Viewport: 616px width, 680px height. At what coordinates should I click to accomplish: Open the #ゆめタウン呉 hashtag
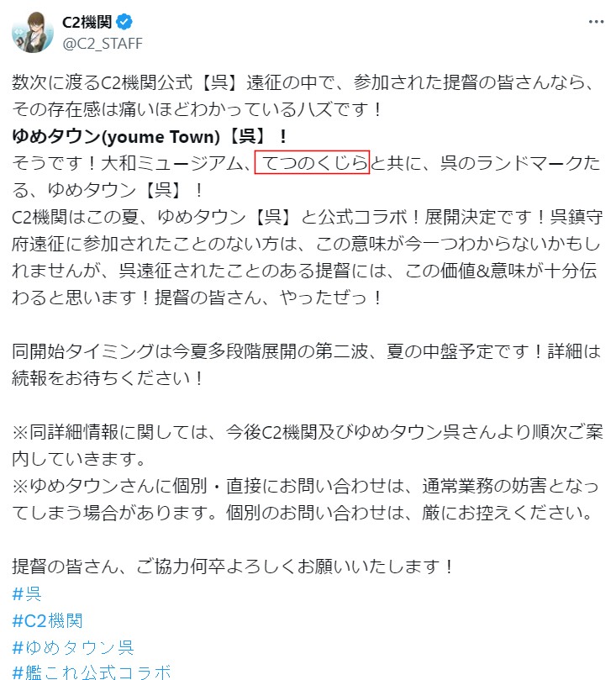point(73,647)
